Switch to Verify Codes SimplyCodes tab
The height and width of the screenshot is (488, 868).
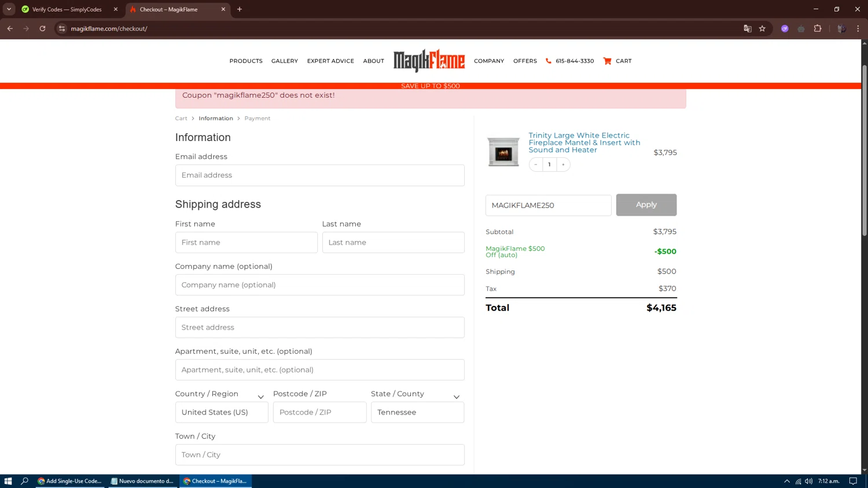point(67,9)
